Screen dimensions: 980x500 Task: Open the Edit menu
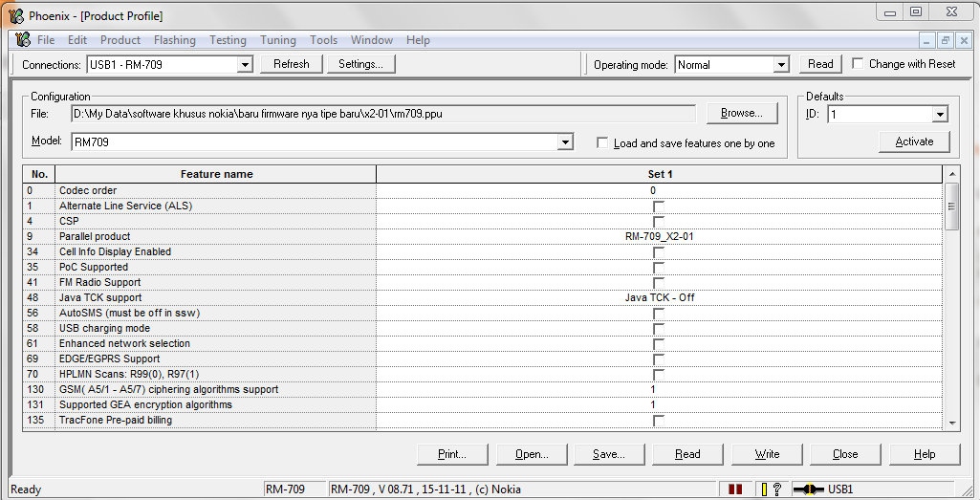(x=77, y=40)
